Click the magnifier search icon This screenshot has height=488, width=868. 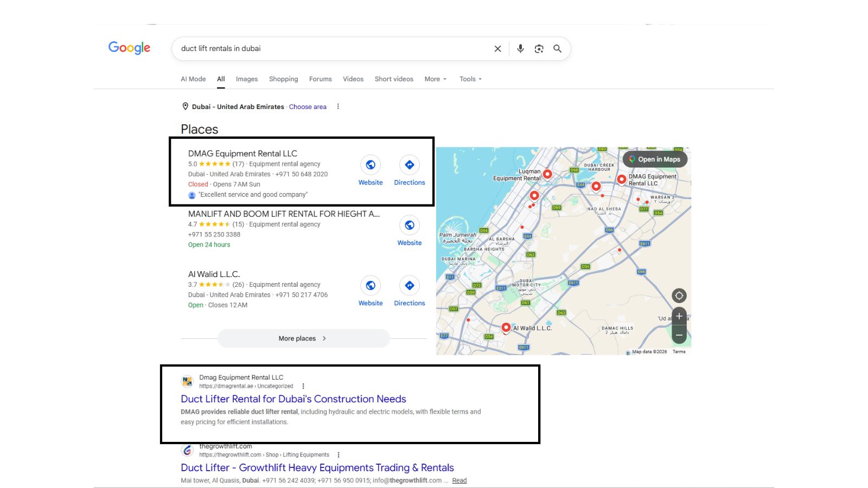pos(557,49)
